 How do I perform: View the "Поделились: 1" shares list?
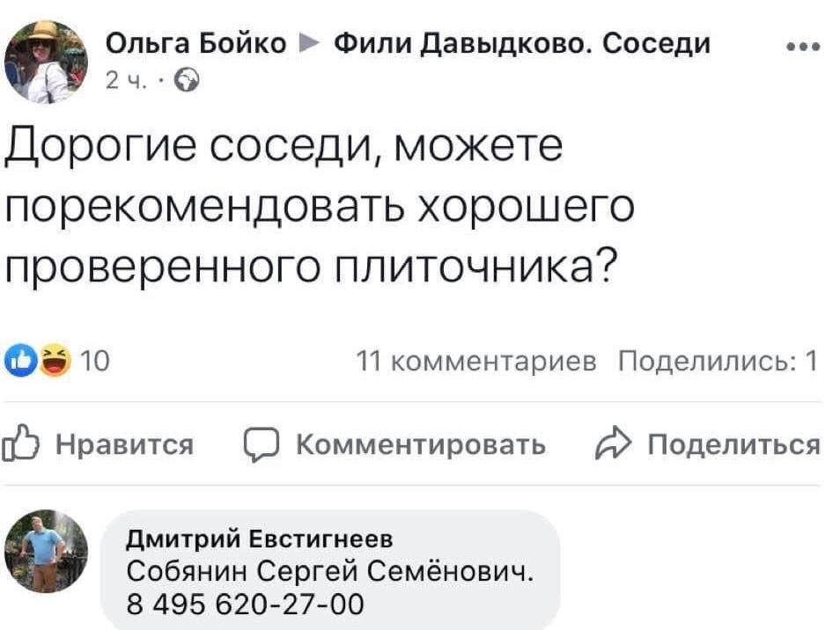(718, 362)
